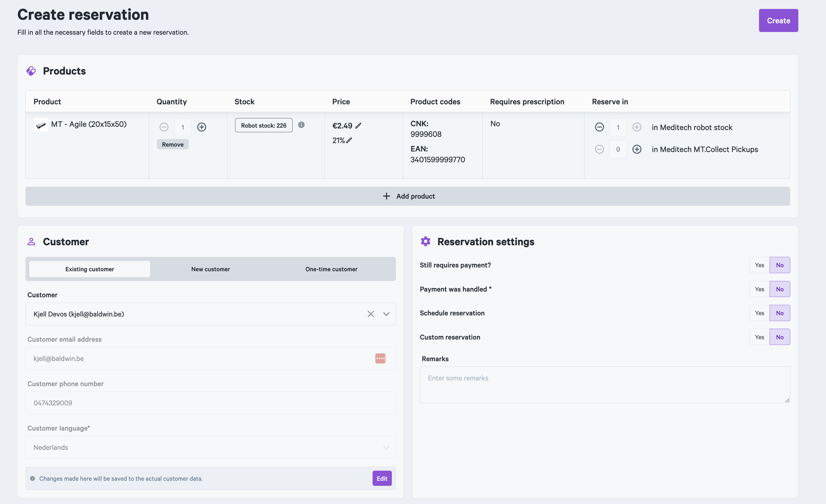Image resolution: width=826 pixels, height=504 pixels.
Task: Expand the Customer dropdown chevron
Action: (x=386, y=314)
